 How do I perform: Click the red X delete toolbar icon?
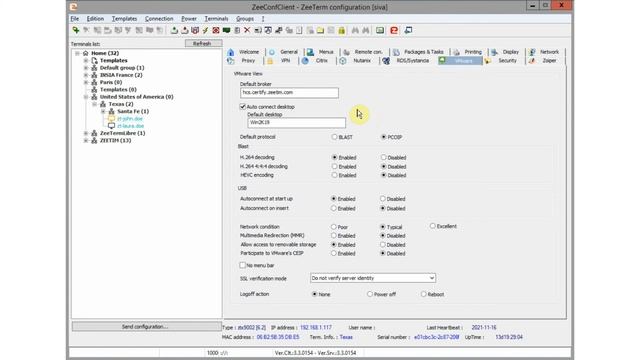pos(247,30)
